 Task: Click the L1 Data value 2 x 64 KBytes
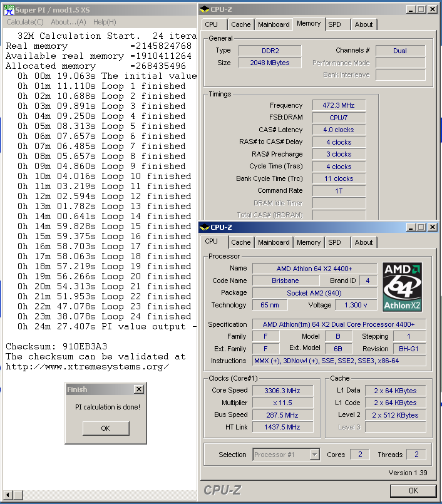click(x=396, y=391)
